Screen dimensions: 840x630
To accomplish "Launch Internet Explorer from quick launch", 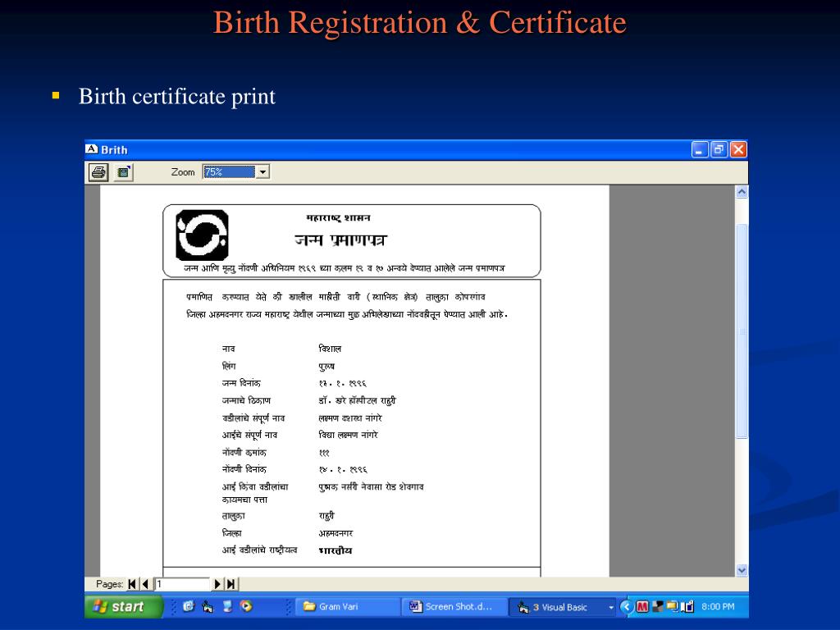I will pos(189,606).
